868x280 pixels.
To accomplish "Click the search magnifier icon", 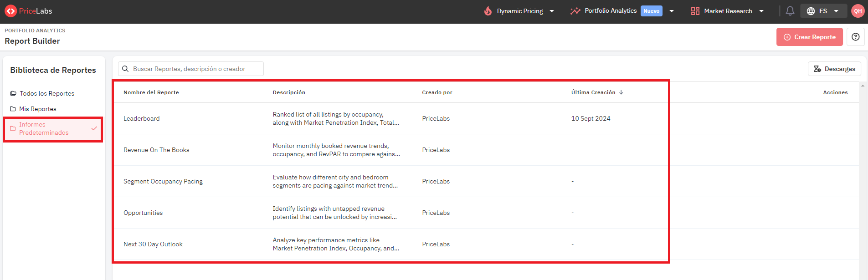I will click(x=125, y=69).
